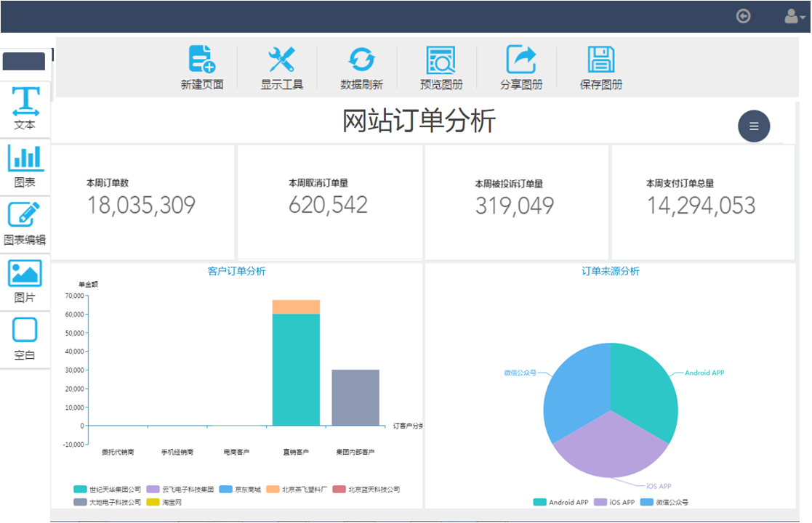Choose the 图片 image tool in sidebar

coord(25,281)
